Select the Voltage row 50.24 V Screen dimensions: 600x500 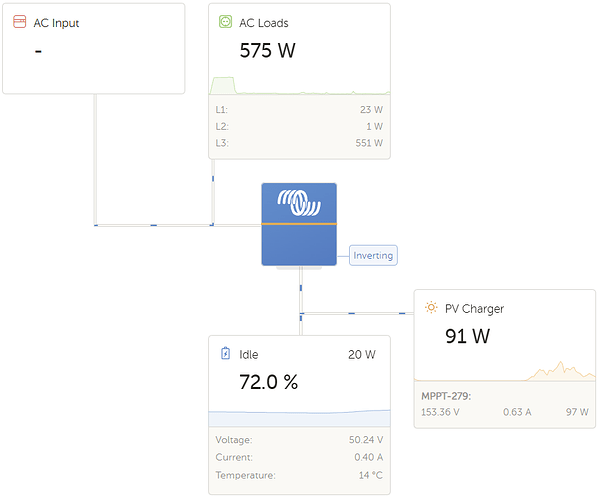(x=299, y=440)
